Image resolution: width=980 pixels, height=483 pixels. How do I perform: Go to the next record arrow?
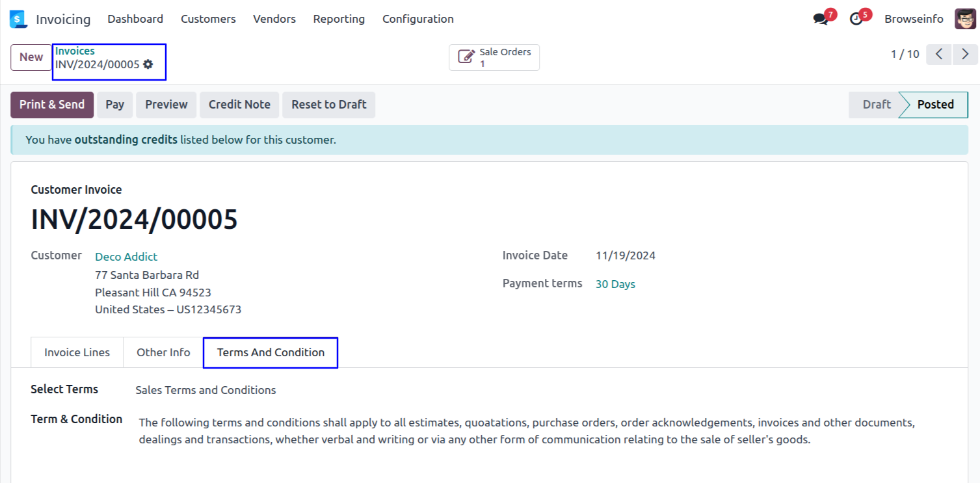point(965,55)
